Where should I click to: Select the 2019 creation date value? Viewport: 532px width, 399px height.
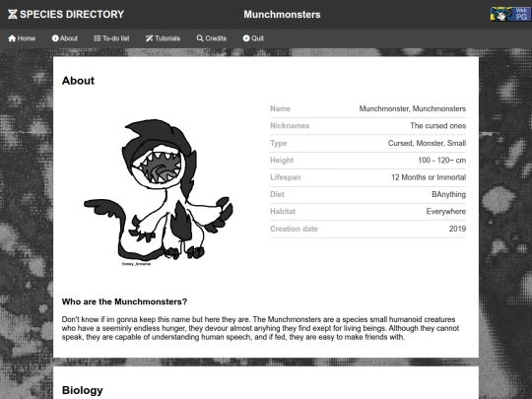[x=457, y=229]
